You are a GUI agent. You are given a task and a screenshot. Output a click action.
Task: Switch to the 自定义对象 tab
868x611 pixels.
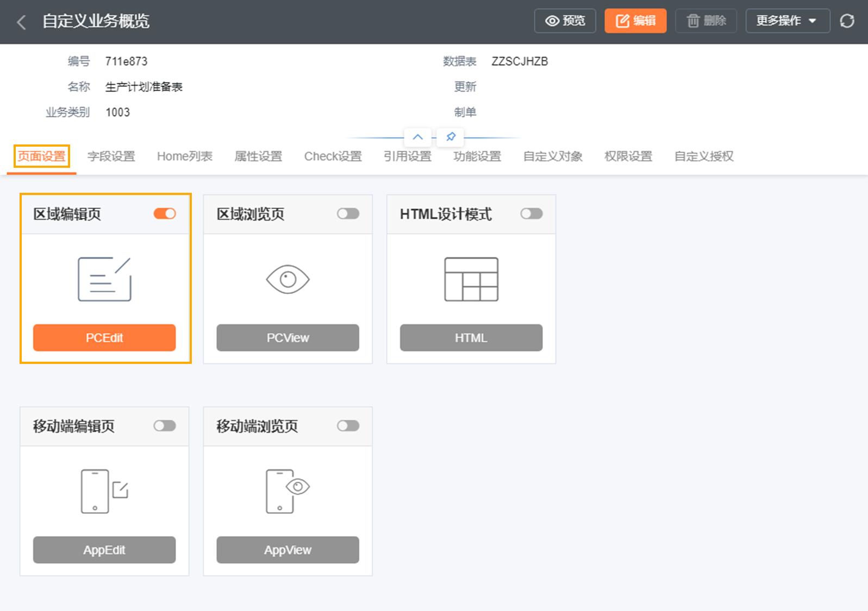(x=553, y=156)
